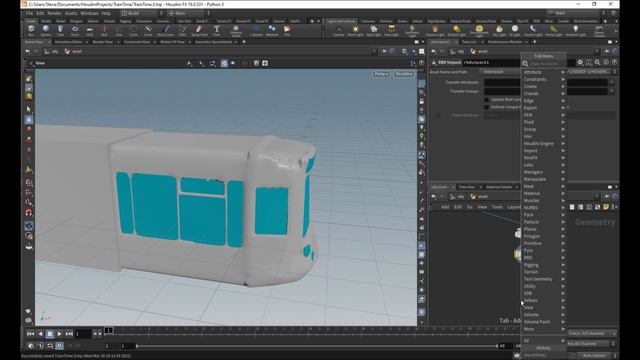The height and width of the screenshot is (360, 640).
Task: Select the Font shelf tool
Action: (x=216, y=31)
